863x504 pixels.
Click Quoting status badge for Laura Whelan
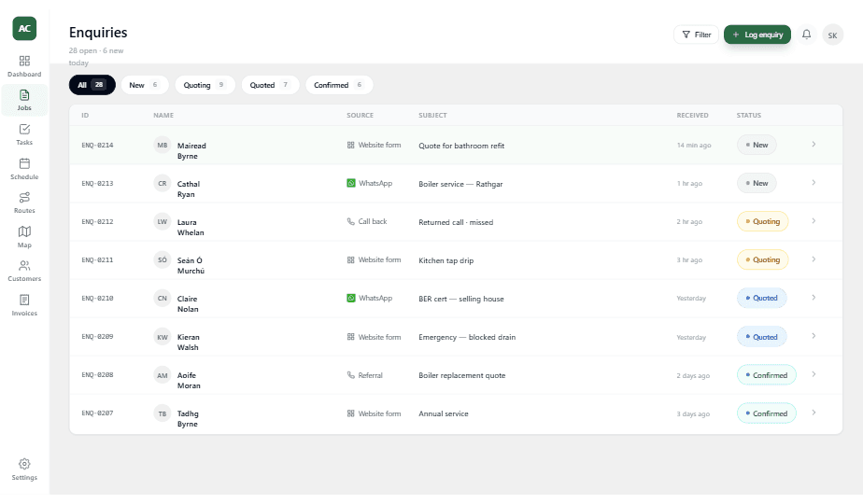click(763, 222)
